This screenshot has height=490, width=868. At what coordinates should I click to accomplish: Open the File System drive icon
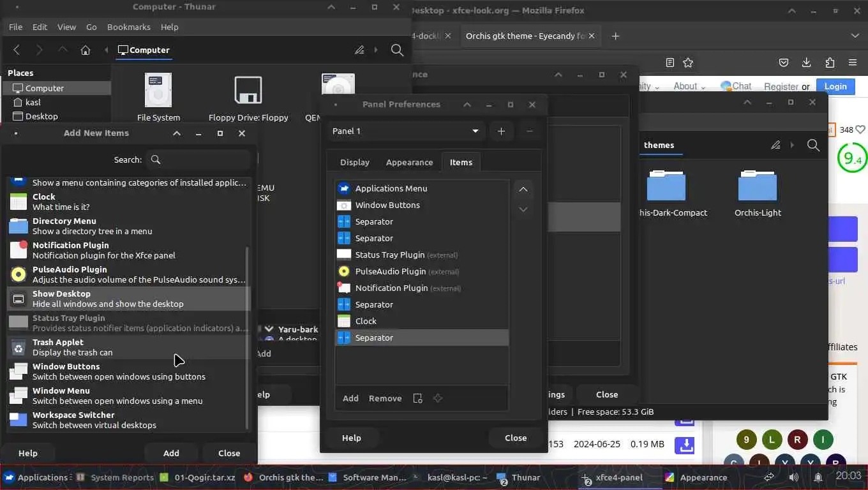pyautogui.click(x=158, y=90)
